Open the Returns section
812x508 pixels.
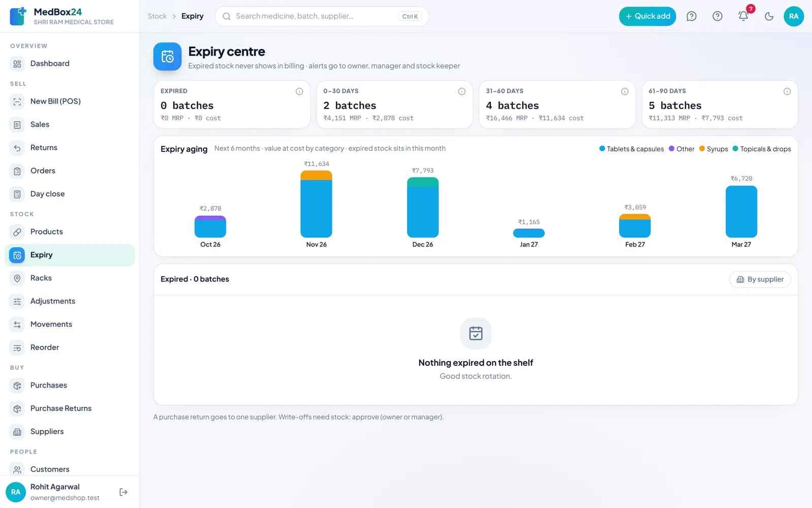pyautogui.click(x=70, y=148)
